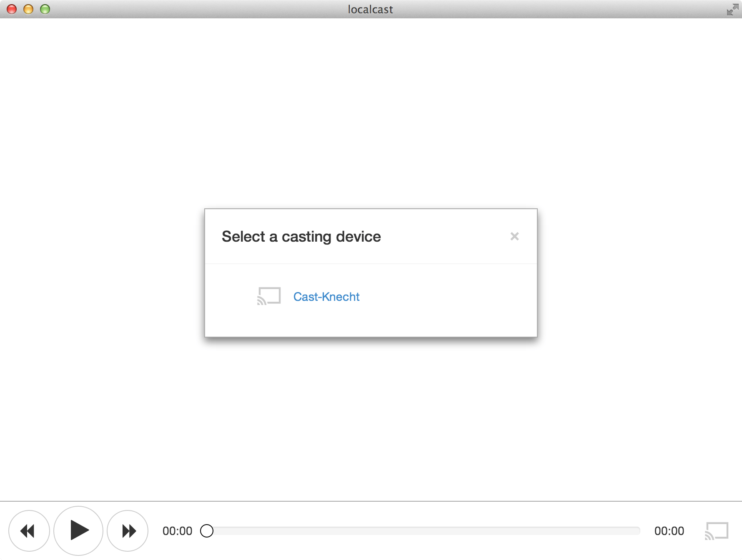Click the red close button
Screen dimensions: 742x560
coord(12,9)
